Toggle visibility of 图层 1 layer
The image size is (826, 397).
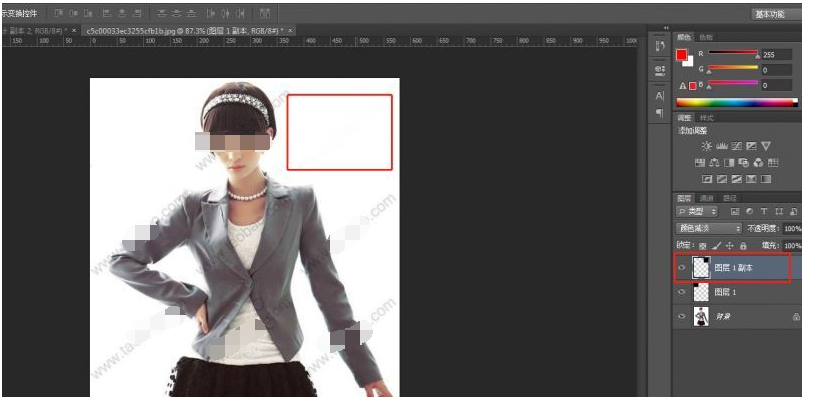tap(682, 292)
